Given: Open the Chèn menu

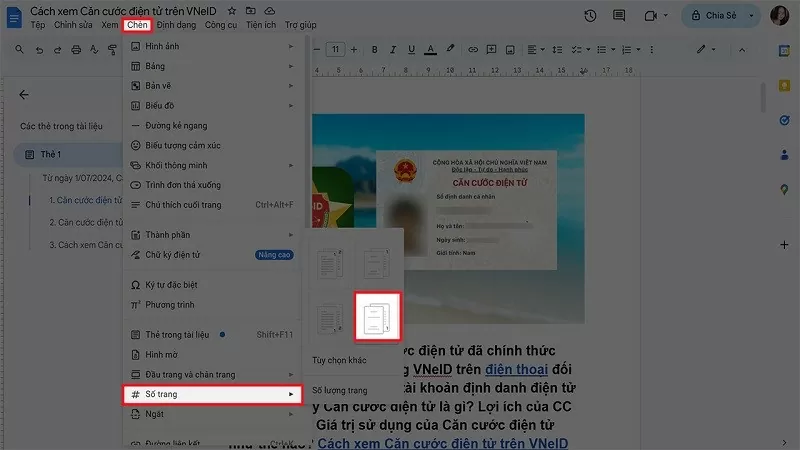Looking at the screenshot, I should point(137,25).
